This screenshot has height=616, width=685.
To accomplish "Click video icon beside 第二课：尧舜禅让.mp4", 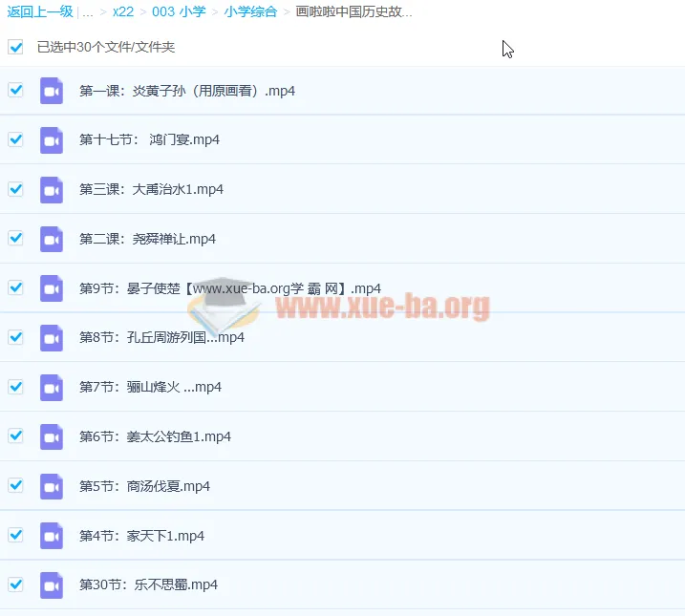I will 52,239.
